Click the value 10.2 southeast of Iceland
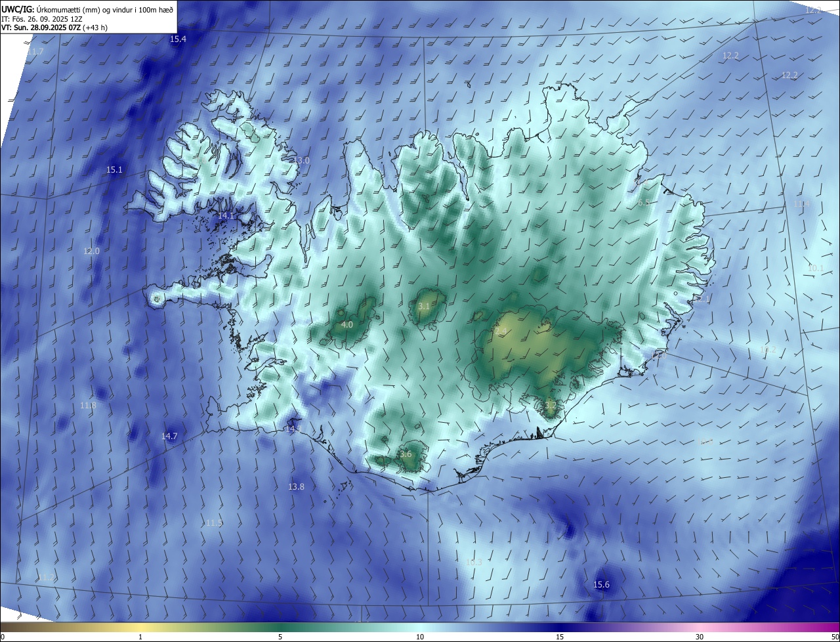The image size is (840, 642). click(x=768, y=350)
